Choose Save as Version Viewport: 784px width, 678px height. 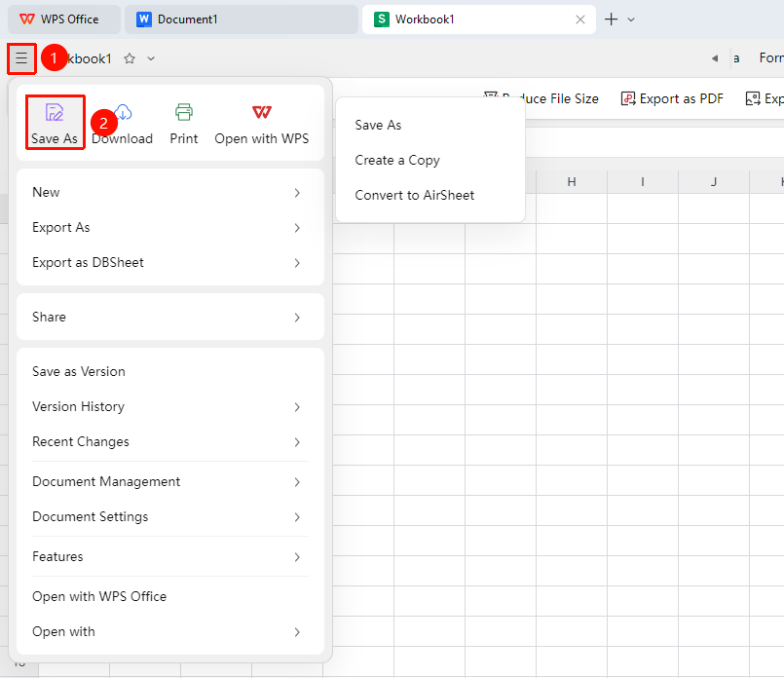click(170, 371)
